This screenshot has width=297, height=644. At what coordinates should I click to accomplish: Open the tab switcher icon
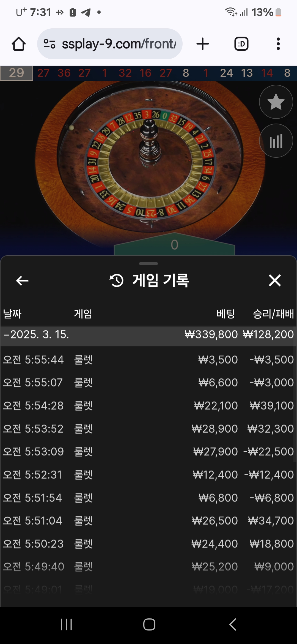[x=241, y=44]
